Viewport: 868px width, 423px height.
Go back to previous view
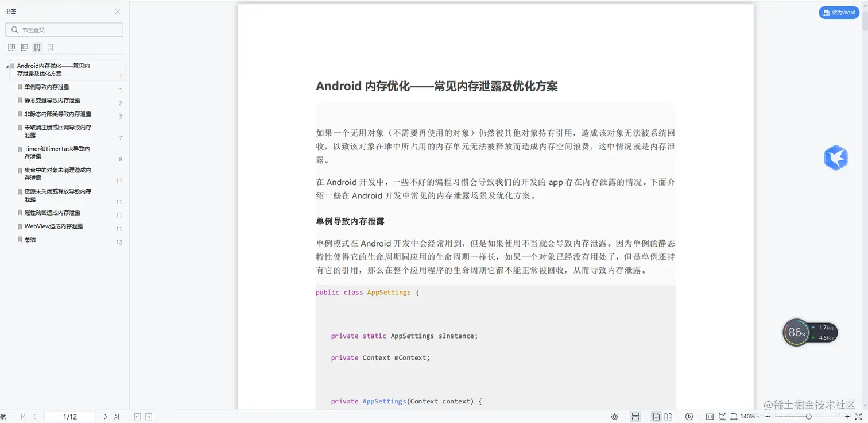[137, 417]
